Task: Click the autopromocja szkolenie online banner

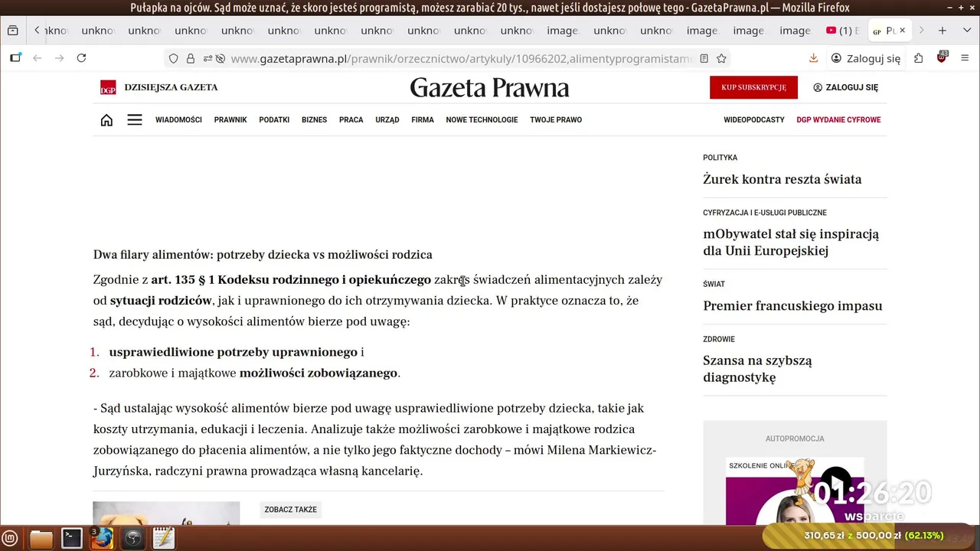Action: [795, 491]
